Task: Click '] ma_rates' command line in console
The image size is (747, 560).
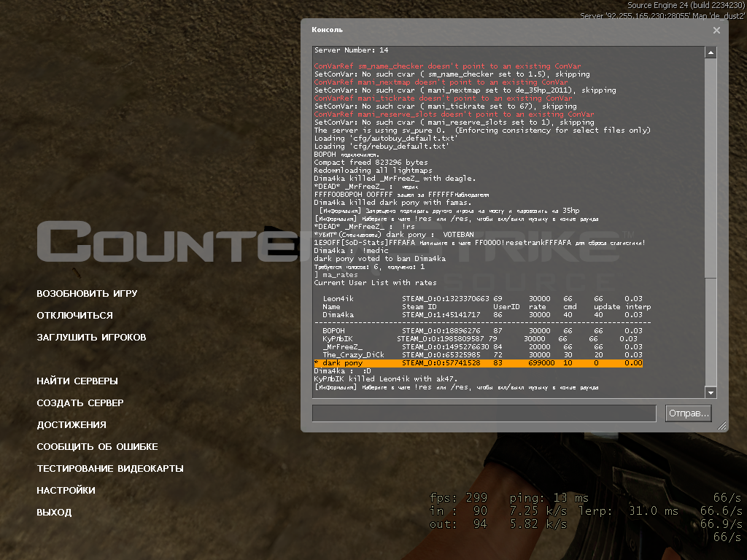Action: [336, 275]
